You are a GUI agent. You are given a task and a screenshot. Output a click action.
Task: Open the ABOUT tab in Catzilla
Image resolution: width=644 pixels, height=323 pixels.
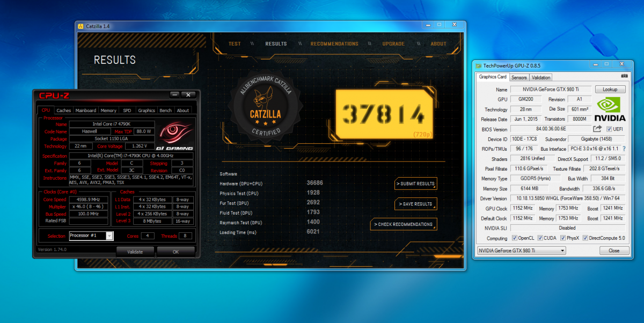(x=438, y=44)
